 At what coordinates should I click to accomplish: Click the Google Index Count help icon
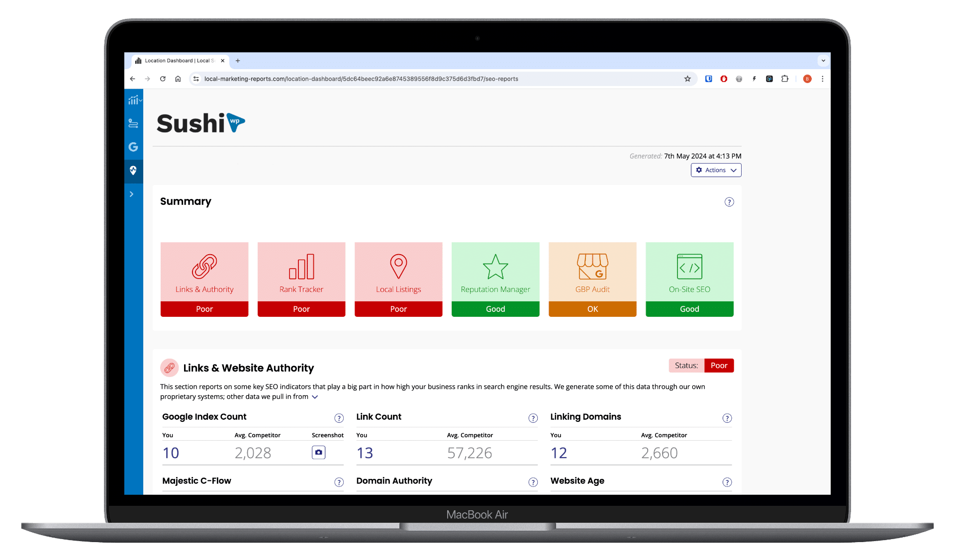[340, 417]
